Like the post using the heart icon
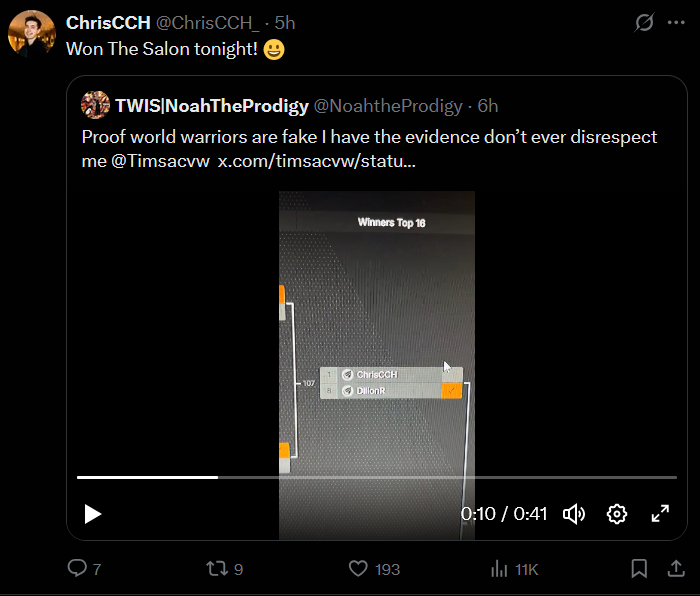The width and height of the screenshot is (700, 596). coord(358,569)
